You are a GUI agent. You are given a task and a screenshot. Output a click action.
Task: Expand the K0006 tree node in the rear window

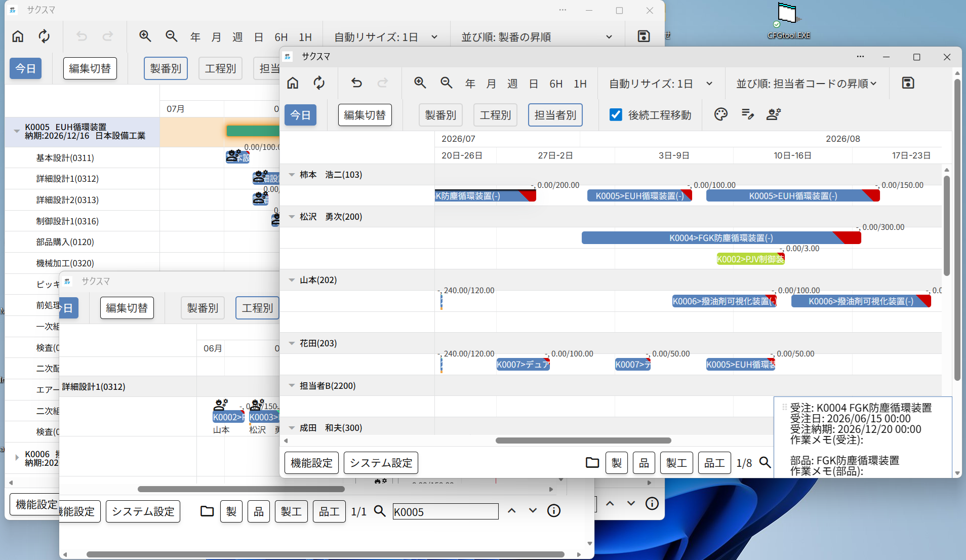[x=17, y=458]
